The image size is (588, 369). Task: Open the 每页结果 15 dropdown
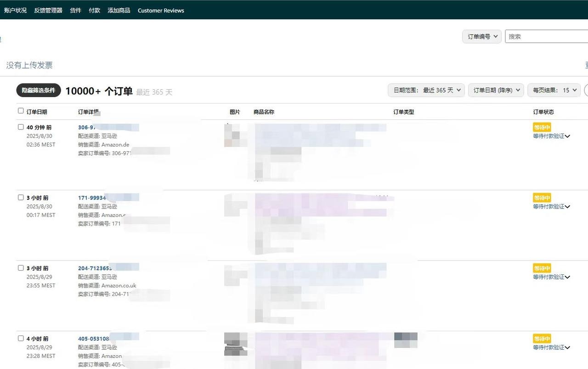pos(554,90)
